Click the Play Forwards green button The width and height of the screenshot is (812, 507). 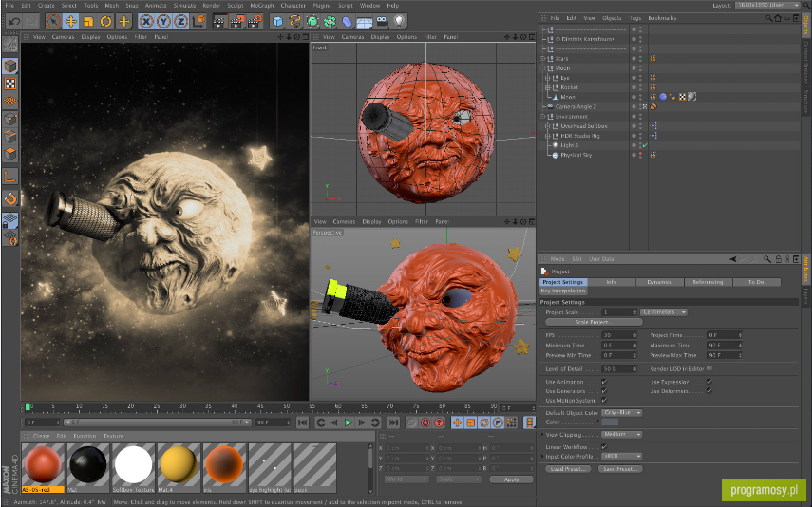pos(348,422)
